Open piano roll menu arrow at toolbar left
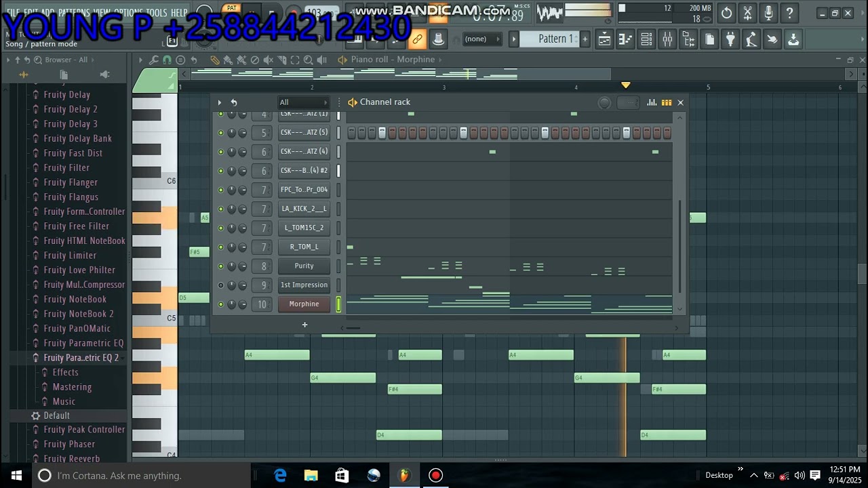The width and height of the screenshot is (868, 488). point(140,60)
